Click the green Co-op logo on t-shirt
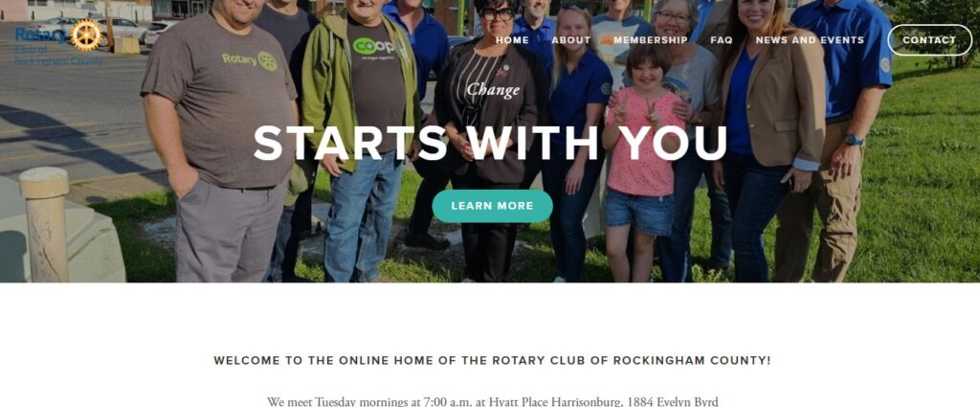The image size is (980, 407). coord(373,46)
